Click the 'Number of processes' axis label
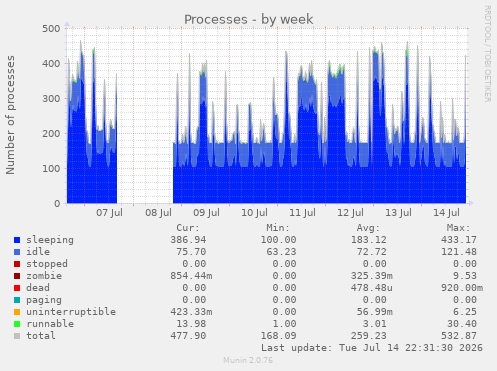 point(11,115)
